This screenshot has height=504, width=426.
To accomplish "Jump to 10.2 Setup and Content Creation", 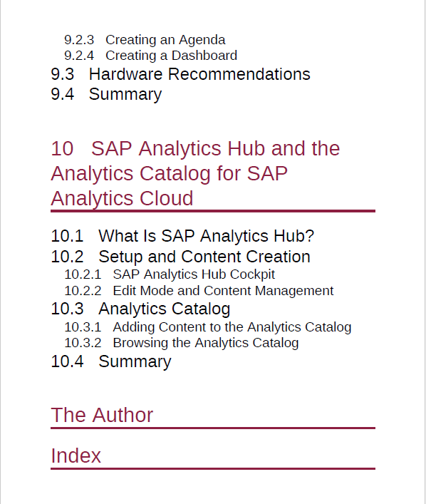I will point(180,257).
